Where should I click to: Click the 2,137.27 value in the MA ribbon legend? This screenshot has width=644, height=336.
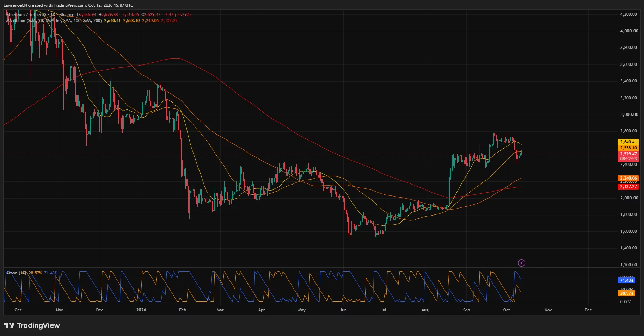click(170, 21)
